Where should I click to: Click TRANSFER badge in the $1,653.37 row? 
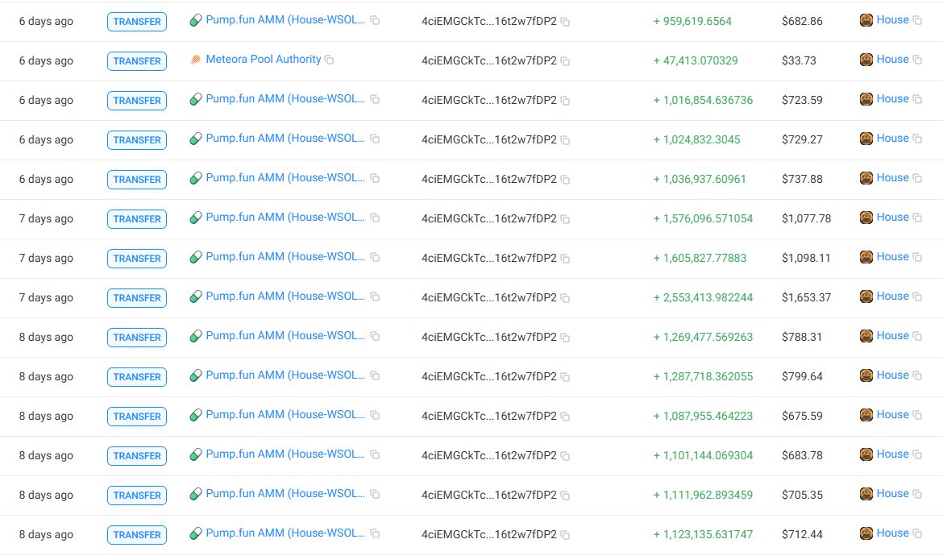[137, 298]
